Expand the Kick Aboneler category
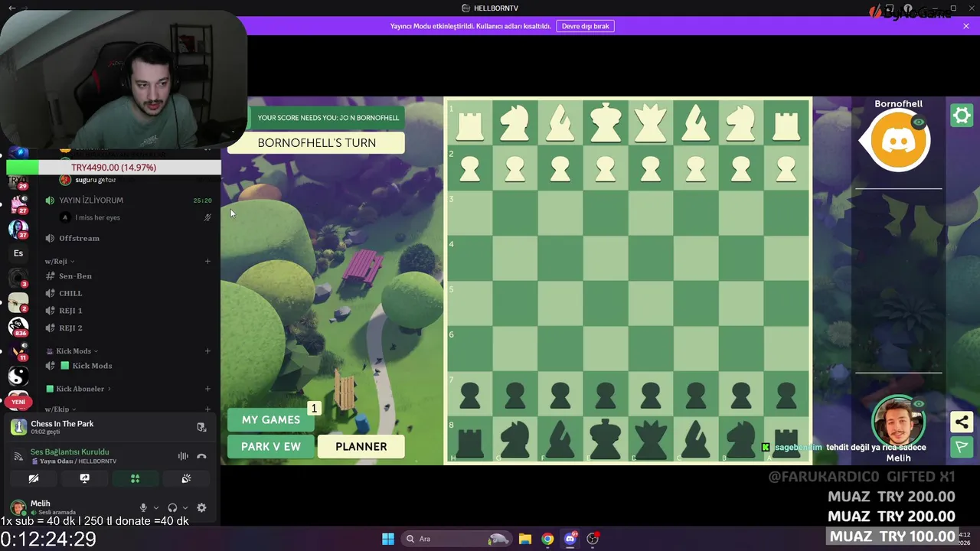This screenshot has width=980, height=551. [79, 389]
